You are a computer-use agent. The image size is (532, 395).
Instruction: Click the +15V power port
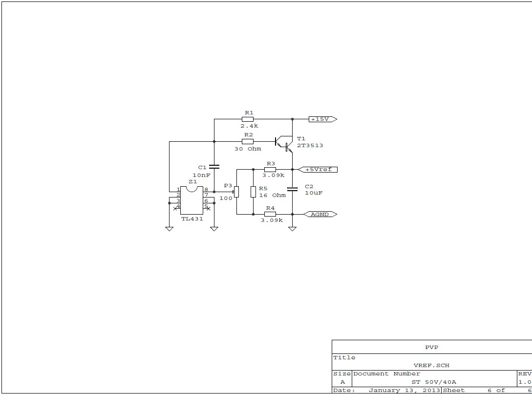click(x=322, y=119)
